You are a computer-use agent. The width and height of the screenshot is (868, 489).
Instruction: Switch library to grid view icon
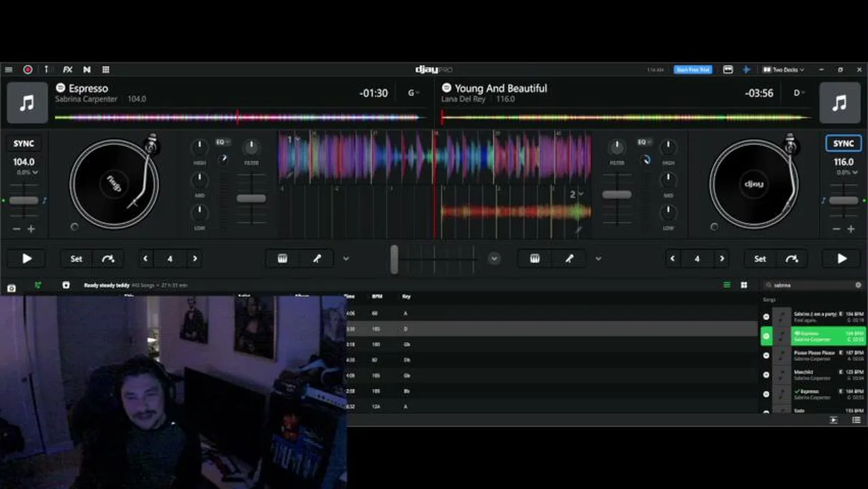744,285
